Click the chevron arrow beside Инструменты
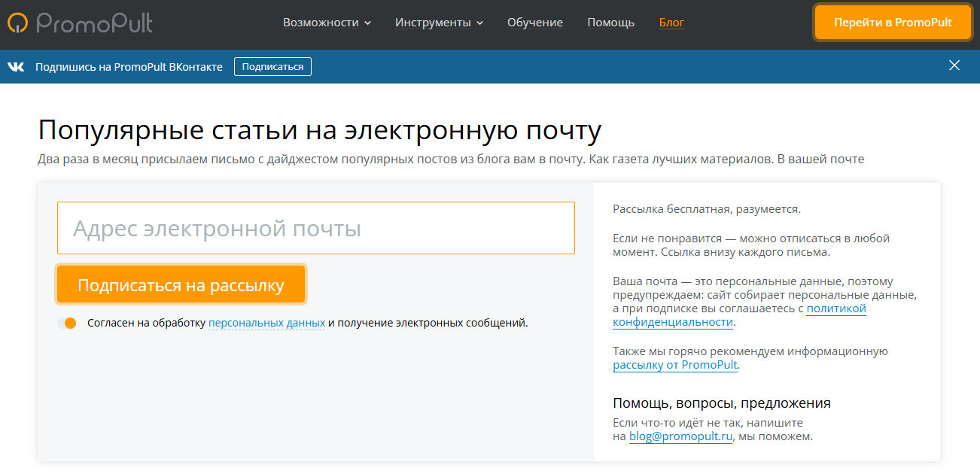This screenshot has width=980, height=474. tap(479, 23)
